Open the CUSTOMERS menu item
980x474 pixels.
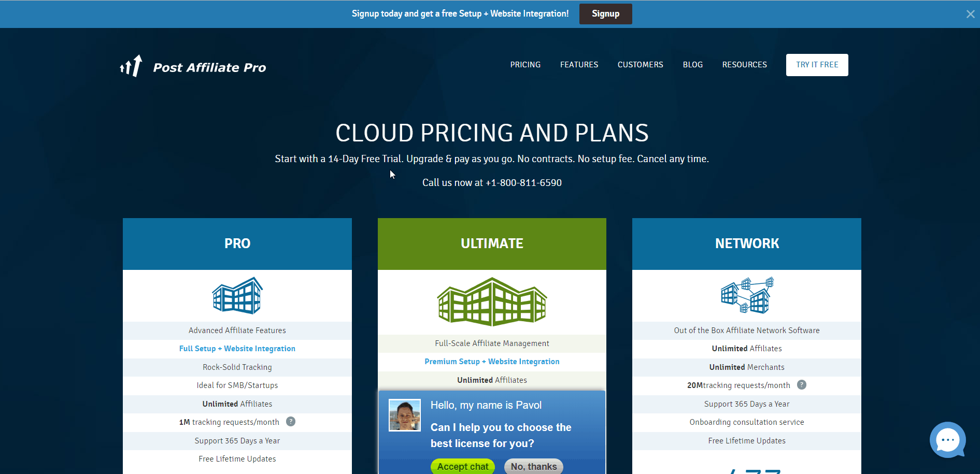pos(640,65)
